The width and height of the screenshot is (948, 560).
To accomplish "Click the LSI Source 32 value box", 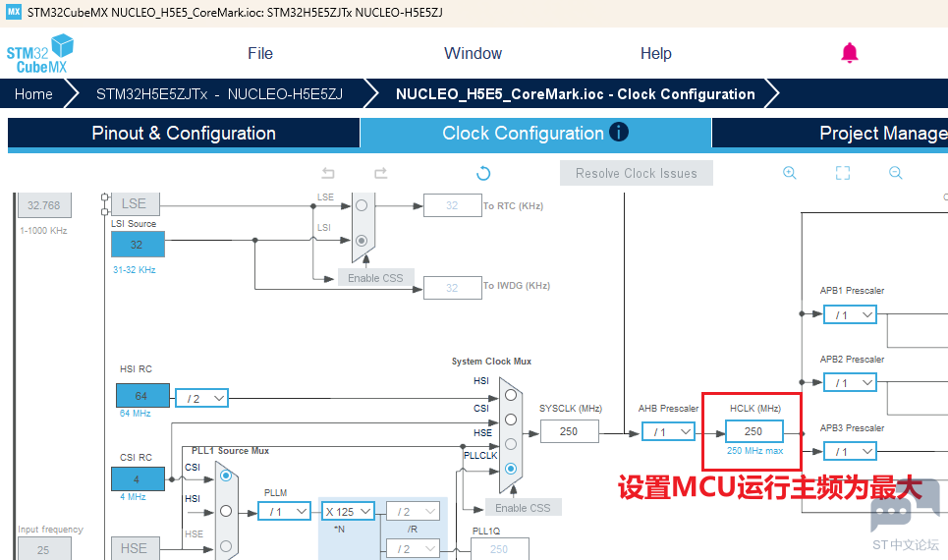I will [138, 245].
